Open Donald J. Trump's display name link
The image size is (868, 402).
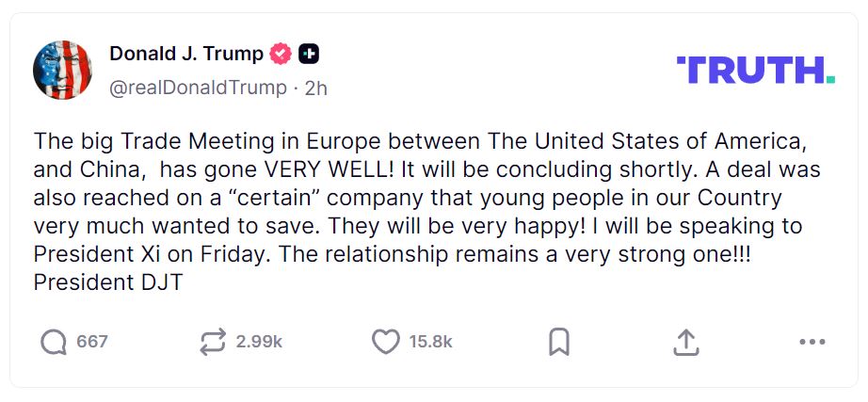pyautogui.click(x=186, y=55)
